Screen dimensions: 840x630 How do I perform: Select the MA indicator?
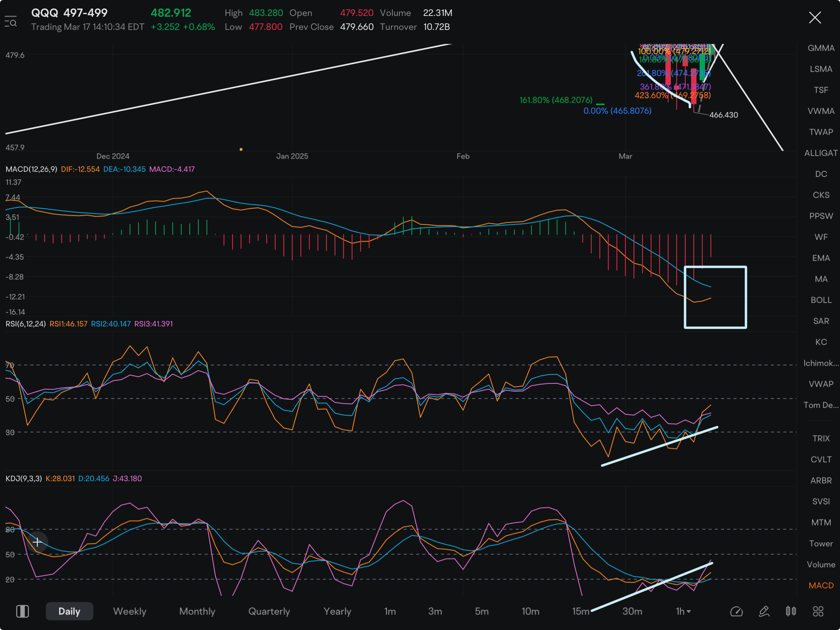[821, 279]
